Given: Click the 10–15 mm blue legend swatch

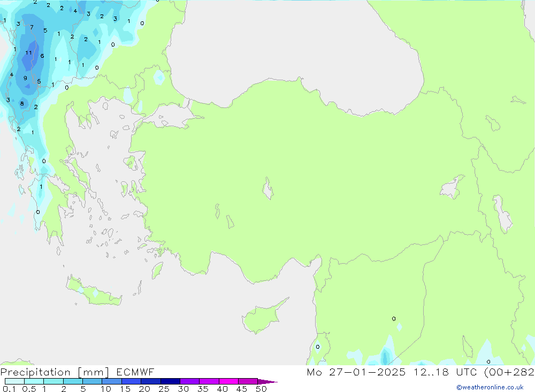Looking at the screenshot, I should [112, 381].
